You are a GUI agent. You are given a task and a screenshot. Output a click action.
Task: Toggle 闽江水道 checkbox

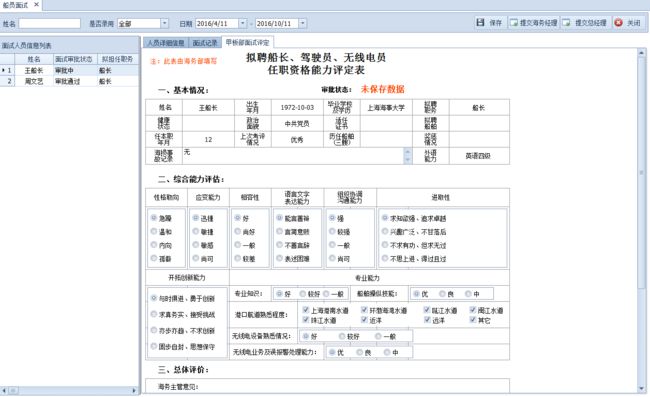point(473,310)
